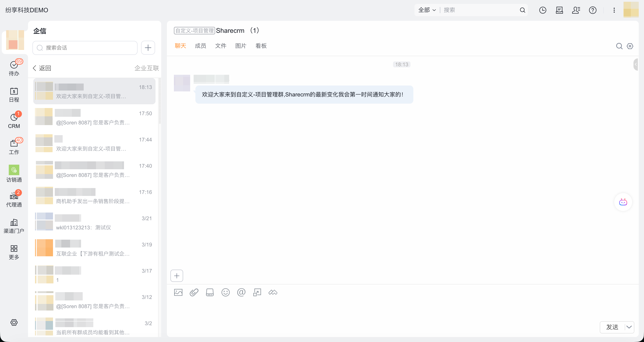
Task: Click the AI robot assistant icon
Action: (x=623, y=202)
